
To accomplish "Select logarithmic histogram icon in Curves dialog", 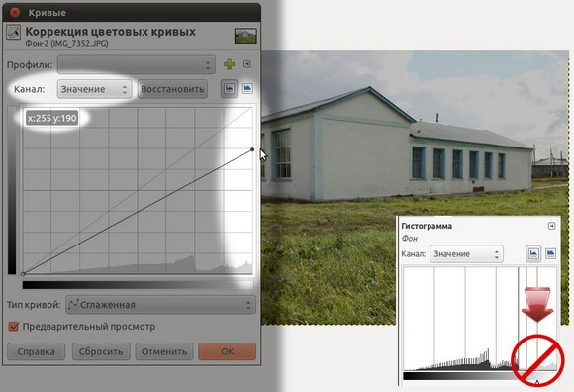I will pos(247,88).
